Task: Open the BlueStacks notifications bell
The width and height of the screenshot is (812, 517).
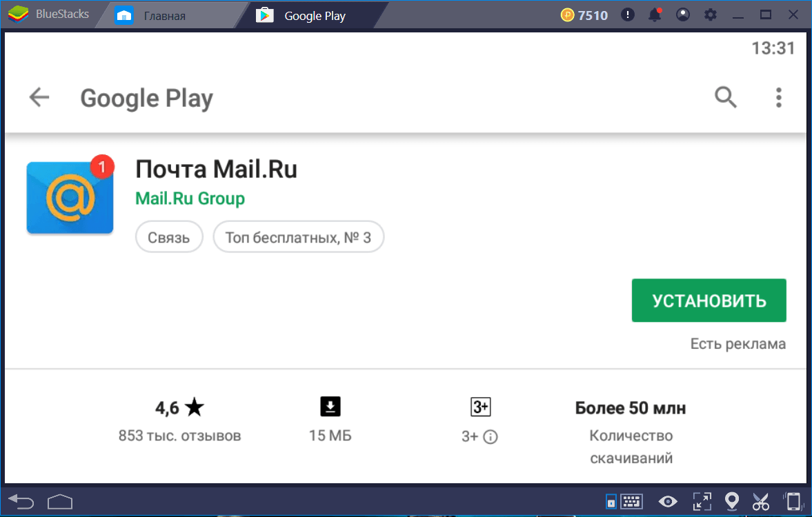Action: 655,15
